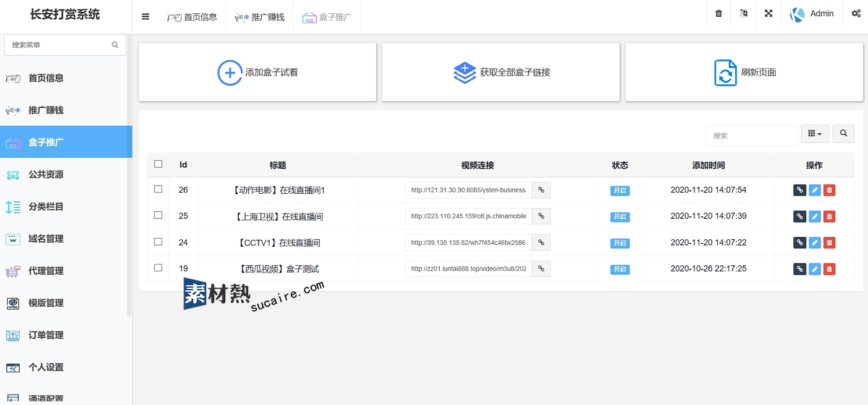The height and width of the screenshot is (405, 868).
Task: Focus the 搜索菜单 sidebar search field
Action: point(65,45)
